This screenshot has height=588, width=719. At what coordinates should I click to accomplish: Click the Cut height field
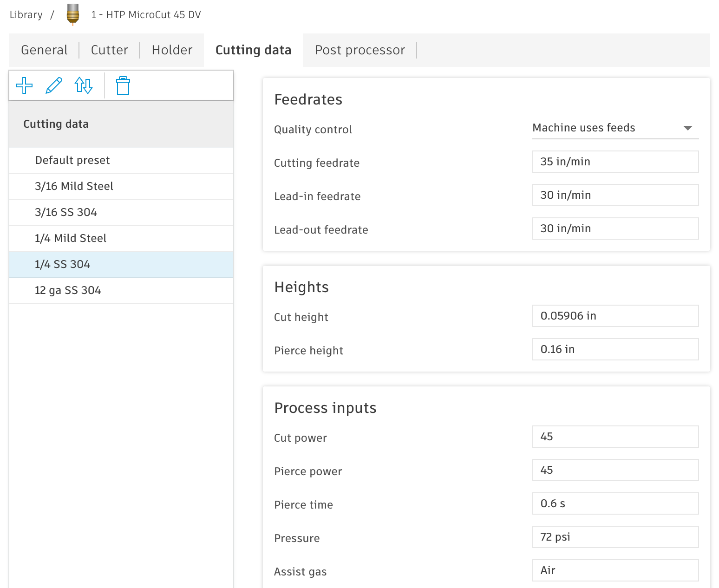point(615,316)
